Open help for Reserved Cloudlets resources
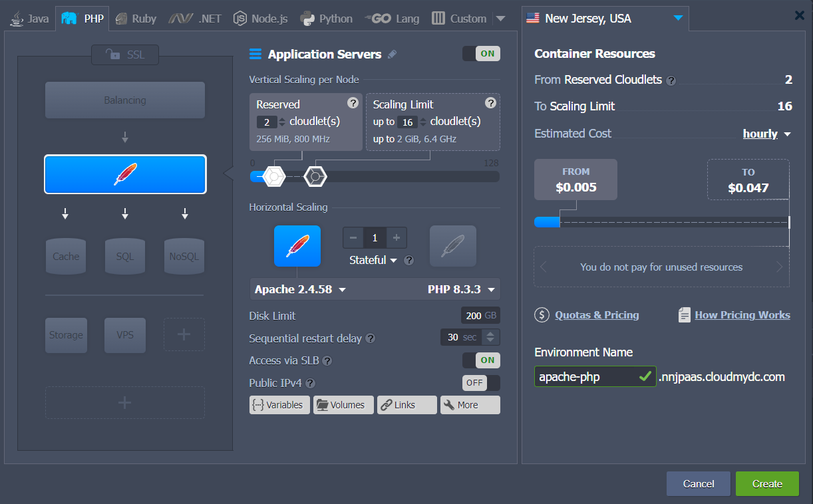This screenshot has width=813, height=504. point(671,80)
